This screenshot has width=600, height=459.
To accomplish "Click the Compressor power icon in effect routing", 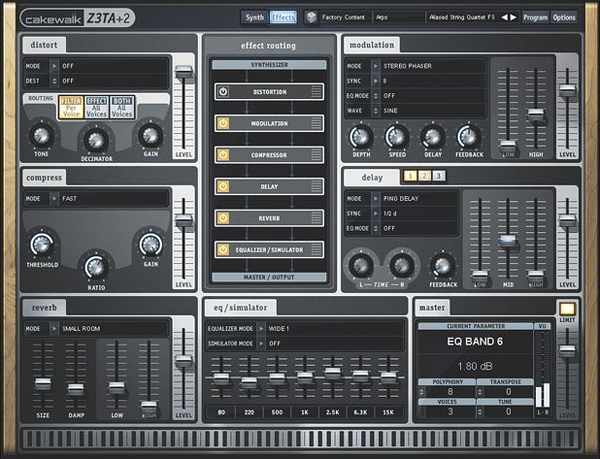I will point(223,155).
